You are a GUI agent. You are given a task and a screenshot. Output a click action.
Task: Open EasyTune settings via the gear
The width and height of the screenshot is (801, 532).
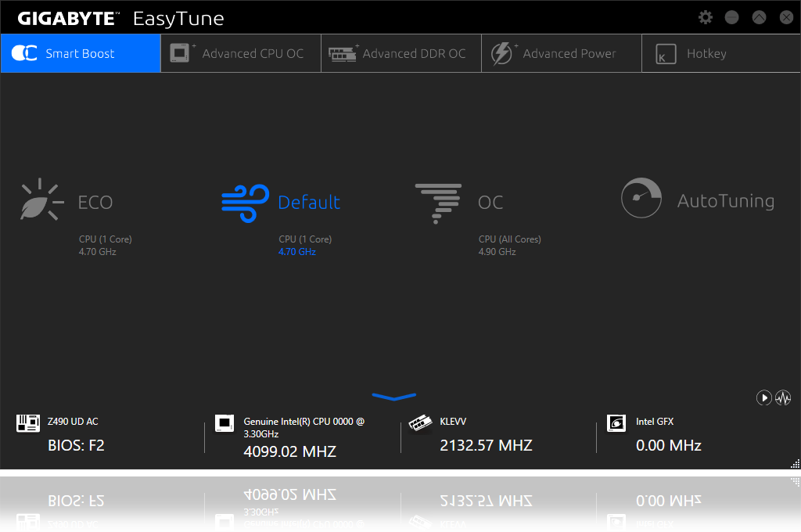pos(705,17)
